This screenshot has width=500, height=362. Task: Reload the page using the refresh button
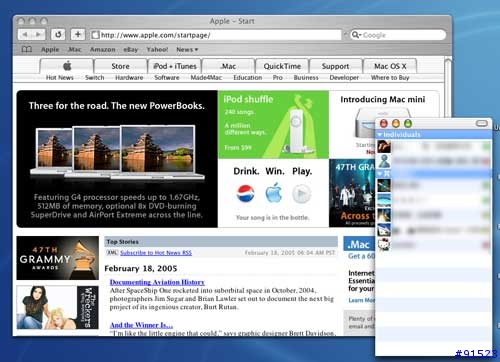point(58,34)
